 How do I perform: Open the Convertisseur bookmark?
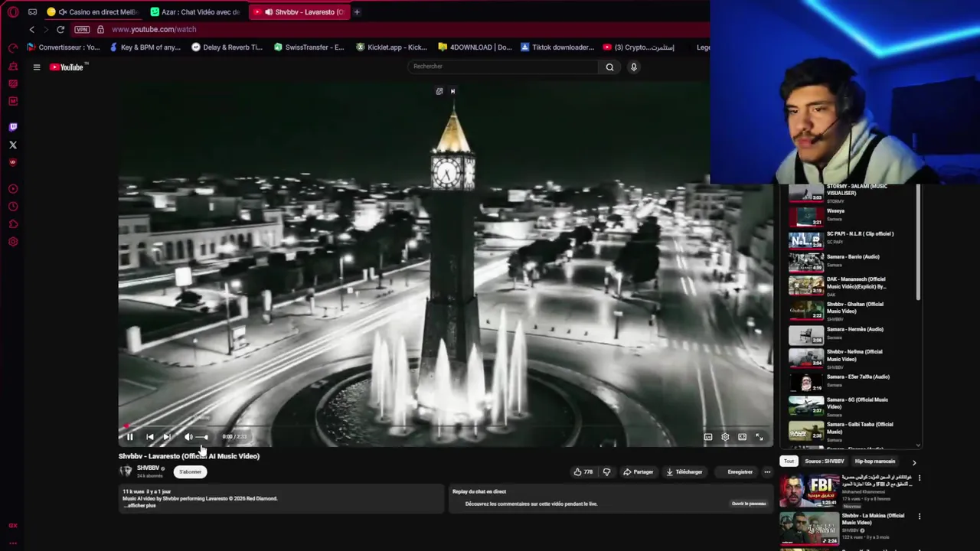tap(64, 47)
